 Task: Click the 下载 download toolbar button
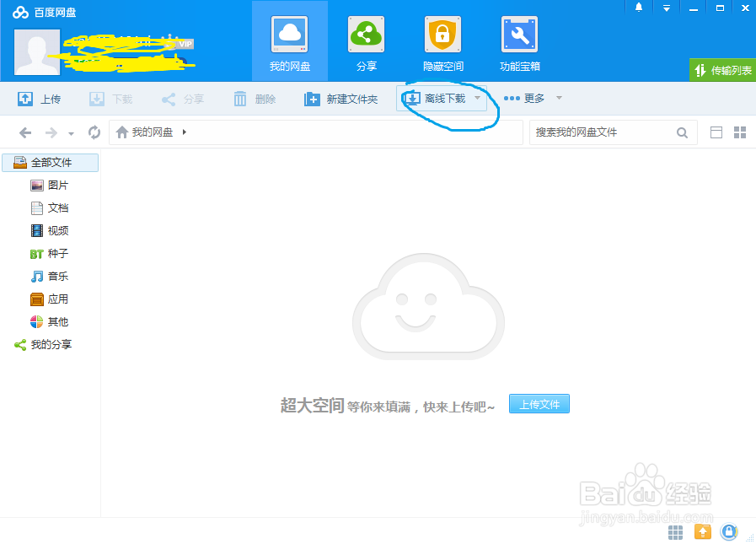pyautogui.click(x=111, y=99)
